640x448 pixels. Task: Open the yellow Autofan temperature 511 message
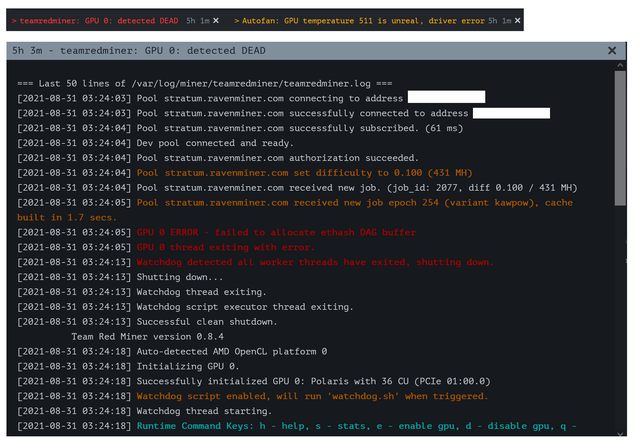pos(359,20)
